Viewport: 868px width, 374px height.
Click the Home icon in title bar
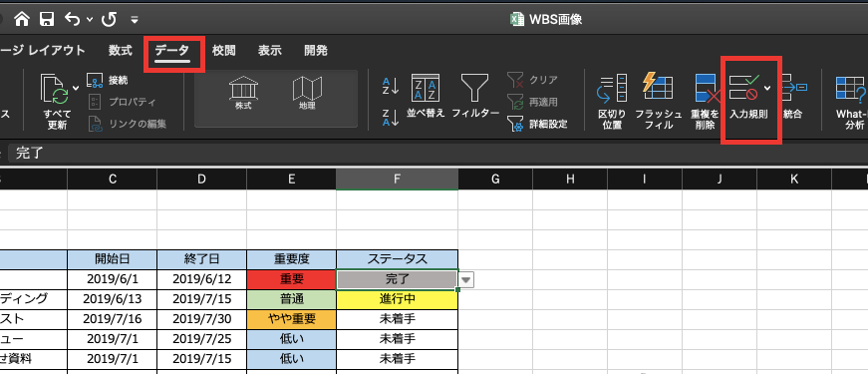22,19
